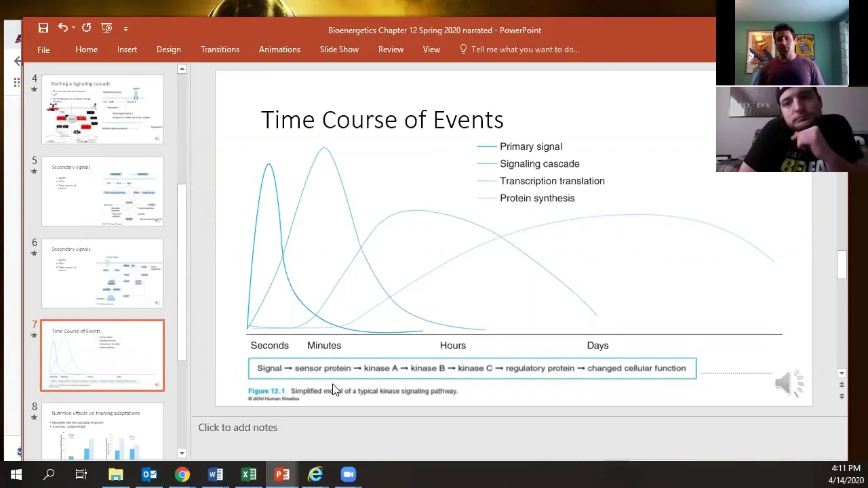This screenshot has width=868, height=488.
Task: Select the Signaling cascade legend label
Action: [540, 163]
